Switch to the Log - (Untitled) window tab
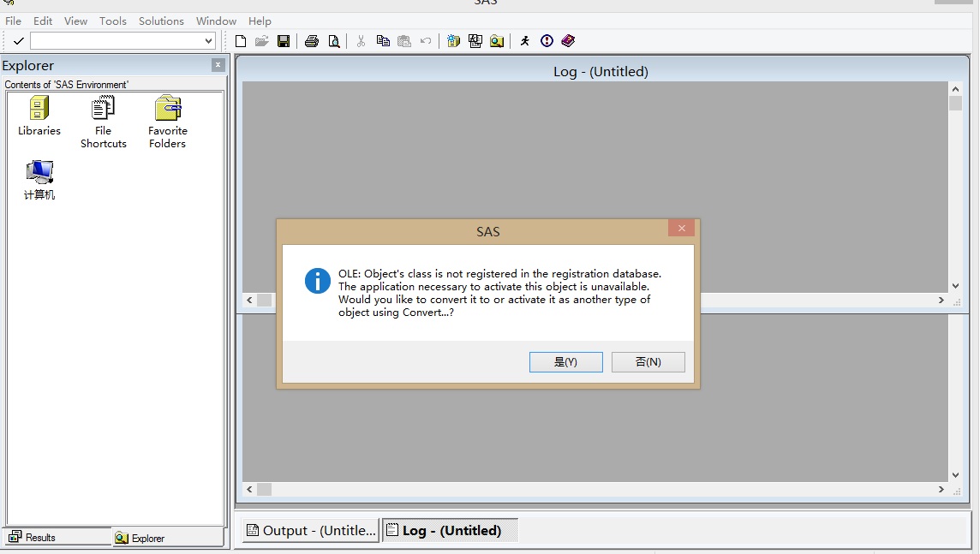The height and width of the screenshot is (554, 980). pos(450,530)
